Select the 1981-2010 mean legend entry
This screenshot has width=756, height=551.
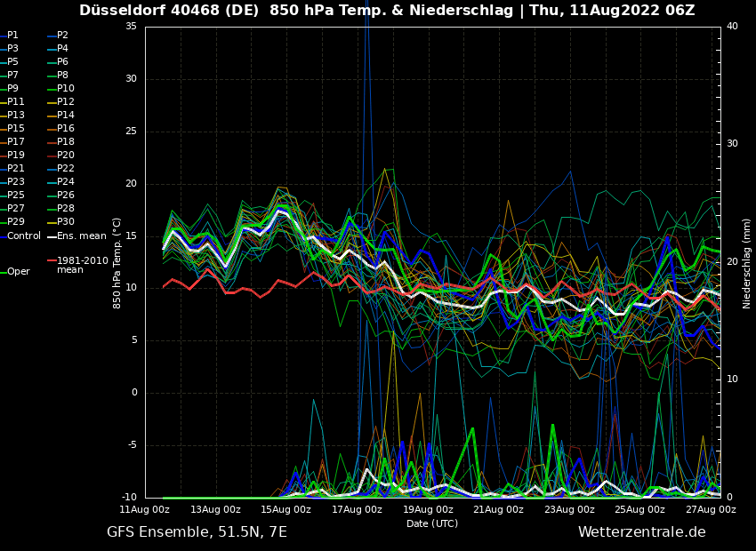[82, 265]
